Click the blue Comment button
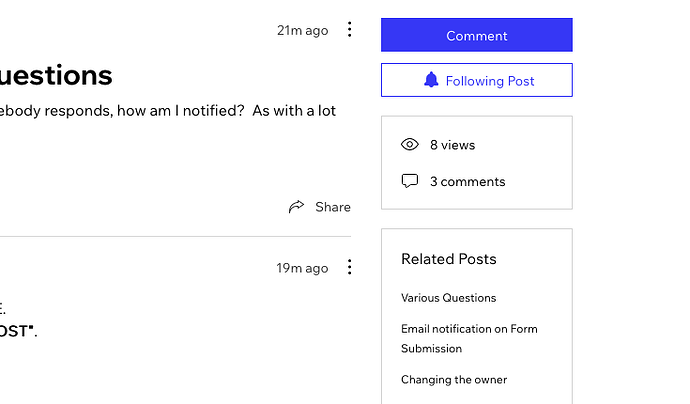The width and height of the screenshot is (690, 404). click(x=476, y=35)
